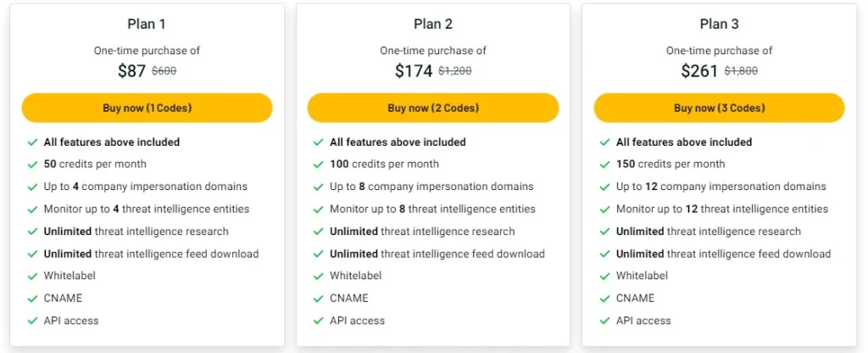Click the Plan 2 heading
868x353 pixels.
[432, 24]
